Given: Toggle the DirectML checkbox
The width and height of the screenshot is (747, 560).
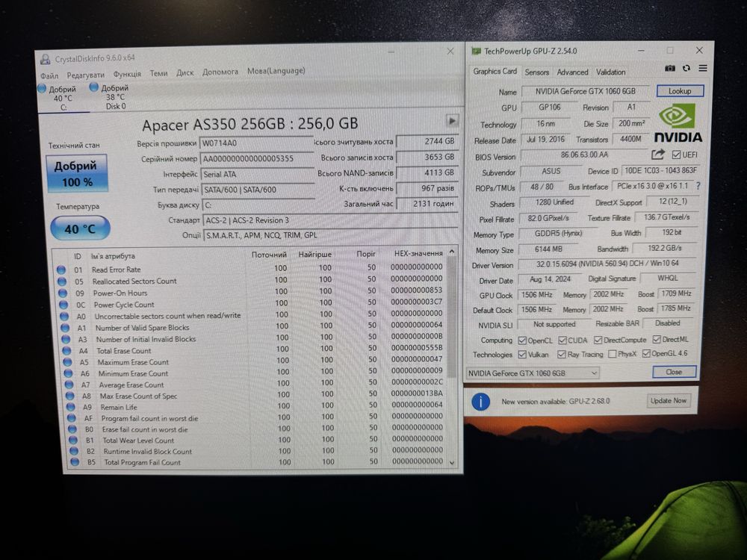Looking at the screenshot, I should pyautogui.click(x=657, y=340).
